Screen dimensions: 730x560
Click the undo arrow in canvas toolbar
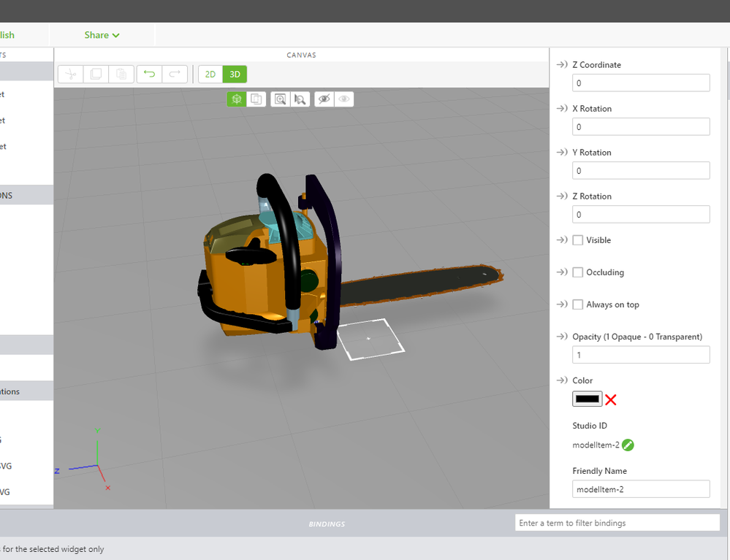(149, 74)
